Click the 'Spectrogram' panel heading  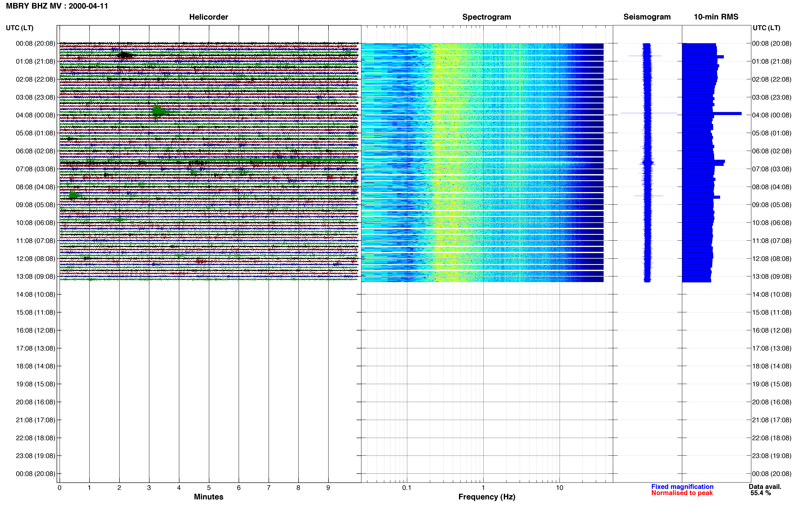(x=487, y=17)
